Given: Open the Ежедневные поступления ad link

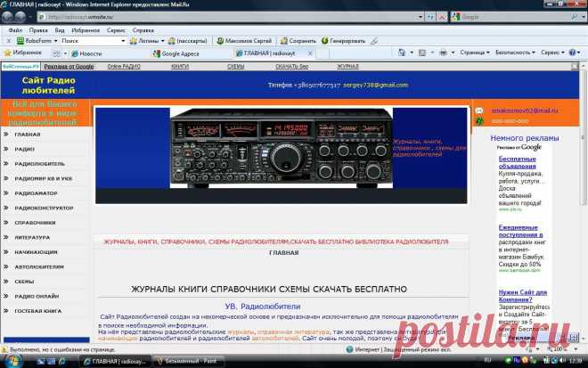Looking at the screenshot, I should [520, 231].
